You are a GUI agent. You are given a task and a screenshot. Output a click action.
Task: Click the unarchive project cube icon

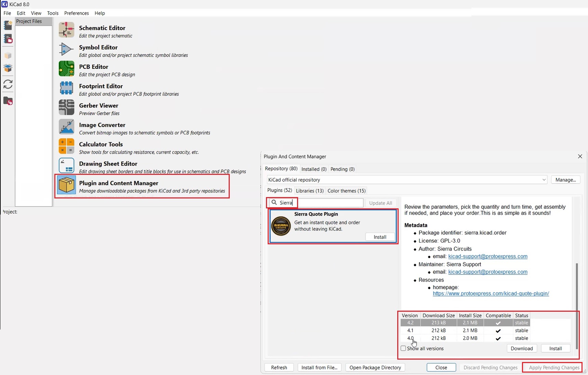pos(8,68)
